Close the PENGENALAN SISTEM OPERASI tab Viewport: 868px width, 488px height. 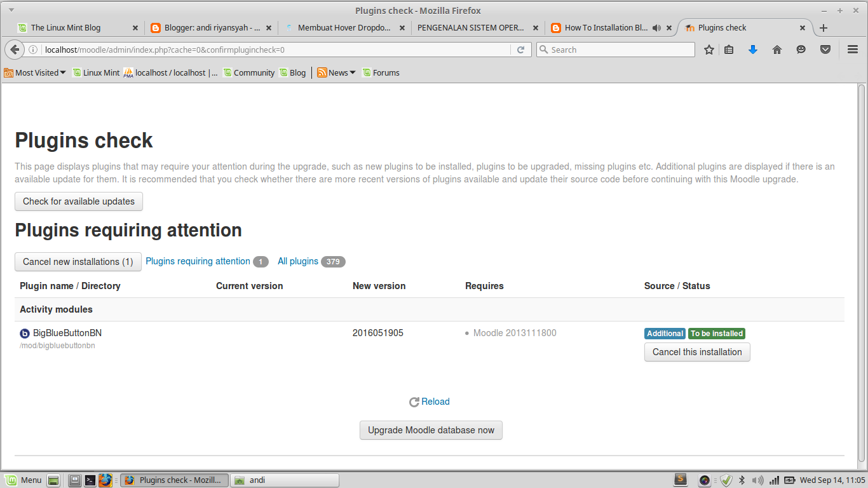click(536, 28)
